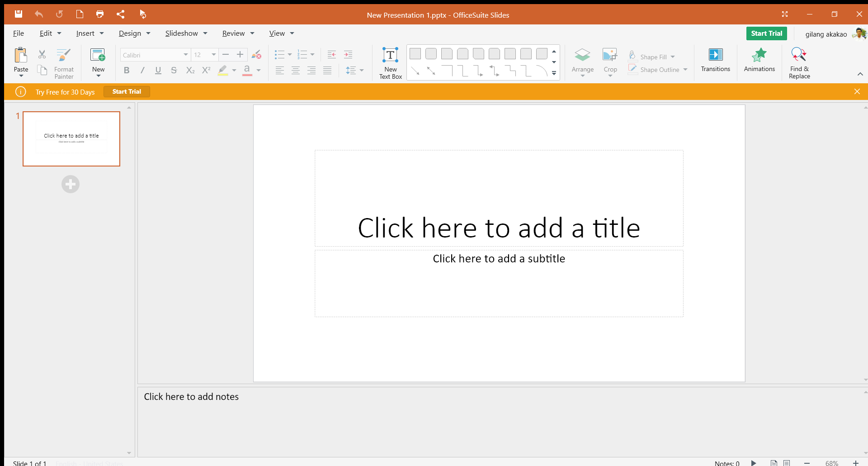Image resolution: width=868 pixels, height=466 pixels.
Task: Justify the text alignment
Action: 327,70
